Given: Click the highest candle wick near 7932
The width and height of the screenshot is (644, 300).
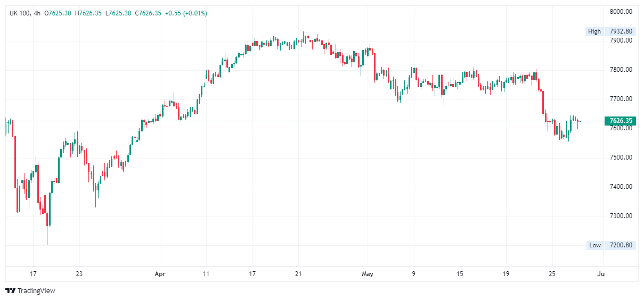Looking at the screenshot, I should (x=304, y=32).
